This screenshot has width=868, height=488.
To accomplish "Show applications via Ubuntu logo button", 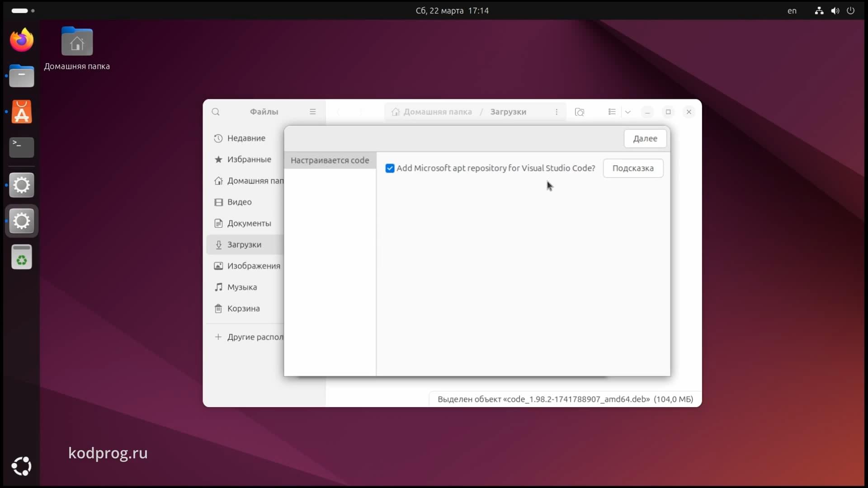I will [x=22, y=466].
